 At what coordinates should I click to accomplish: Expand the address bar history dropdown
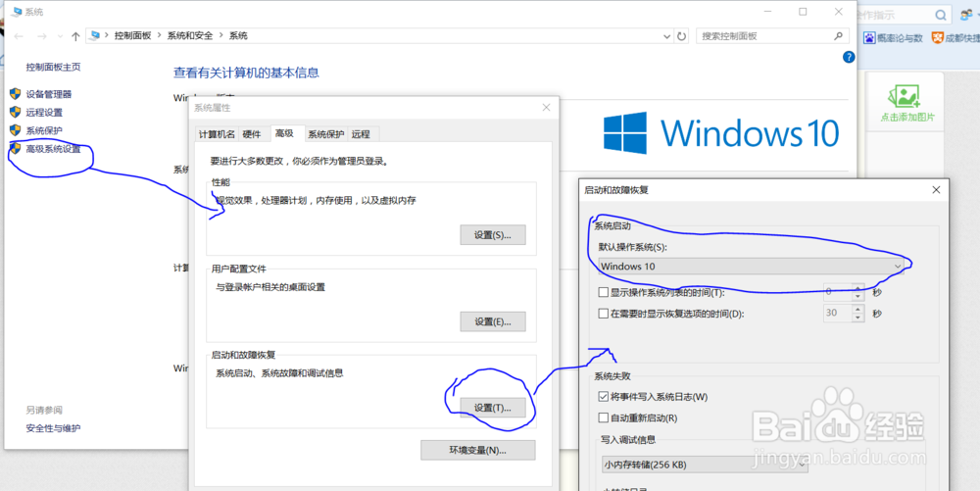pyautogui.click(x=666, y=36)
